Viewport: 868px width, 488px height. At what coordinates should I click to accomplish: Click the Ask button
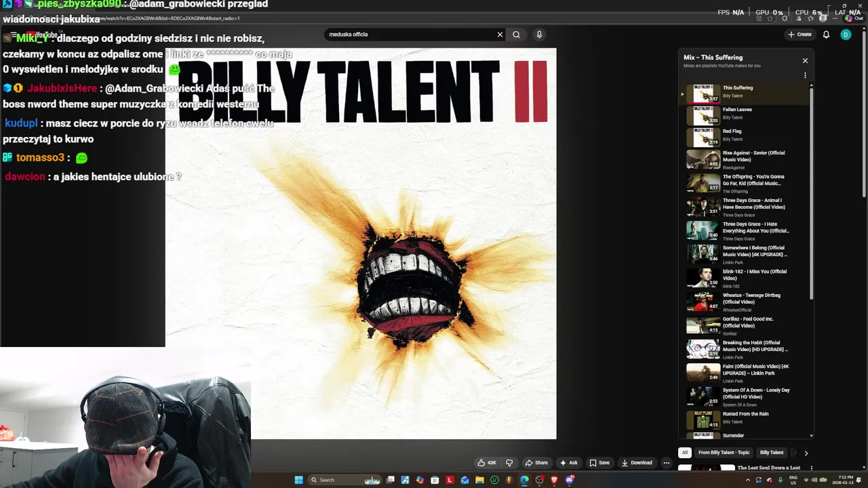pos(568,463)
